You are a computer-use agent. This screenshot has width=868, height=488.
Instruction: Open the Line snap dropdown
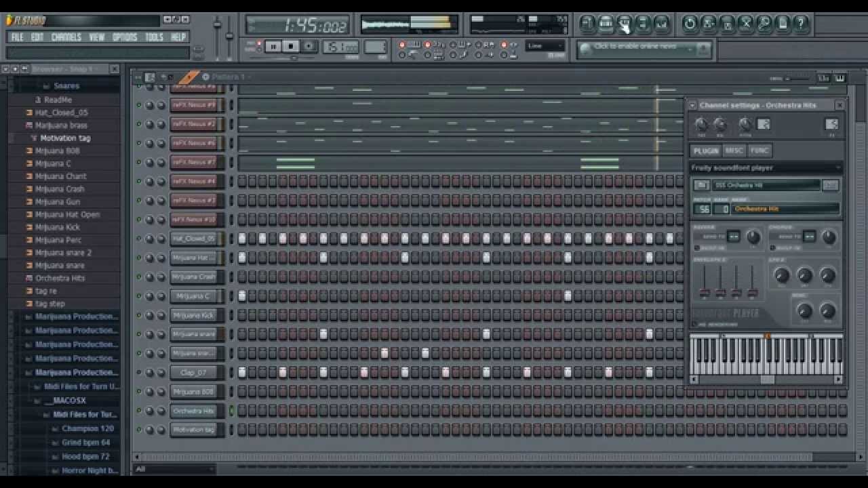[545, 46]
